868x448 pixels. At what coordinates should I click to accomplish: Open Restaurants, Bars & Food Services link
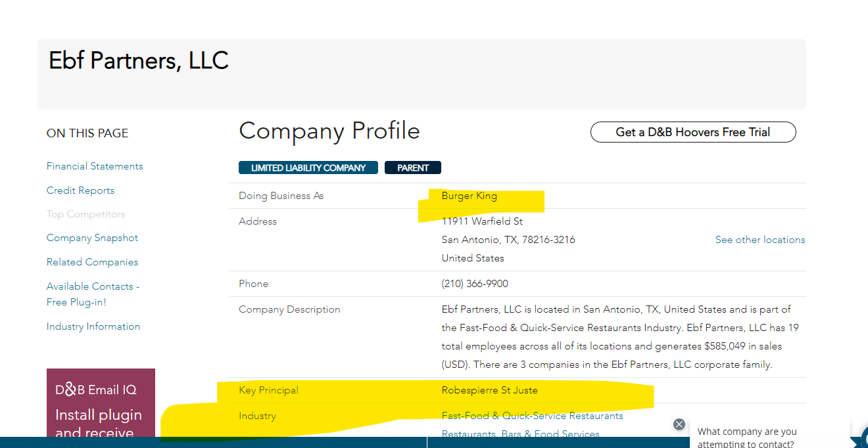(x=521, y=434)
